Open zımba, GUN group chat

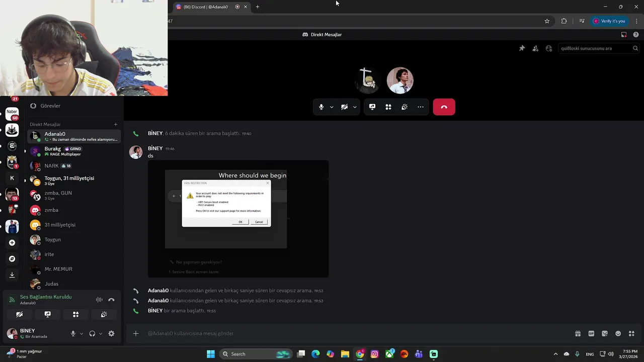click(74, 195)
